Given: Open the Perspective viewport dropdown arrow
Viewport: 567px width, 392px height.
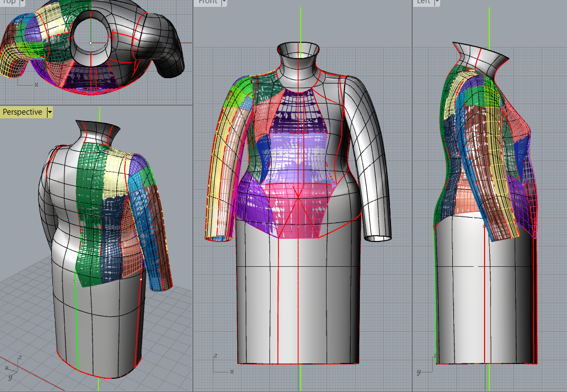Looking at the screenshot, I should point(50,112).
